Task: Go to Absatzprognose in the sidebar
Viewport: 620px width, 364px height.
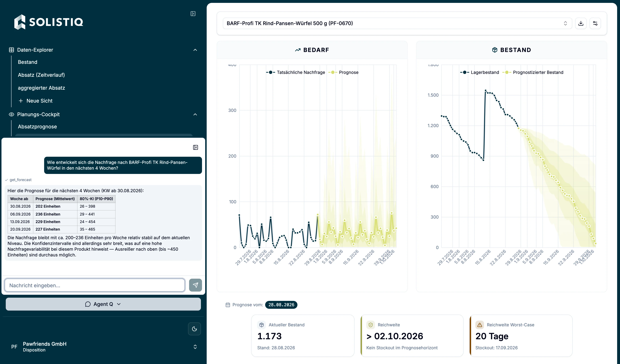Action: [37, 127]
